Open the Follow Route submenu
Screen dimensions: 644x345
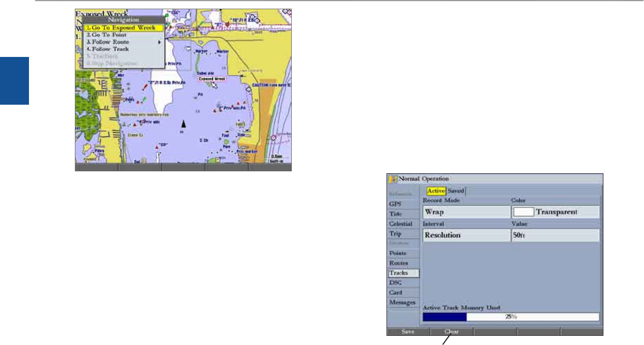tap(125, 42)
